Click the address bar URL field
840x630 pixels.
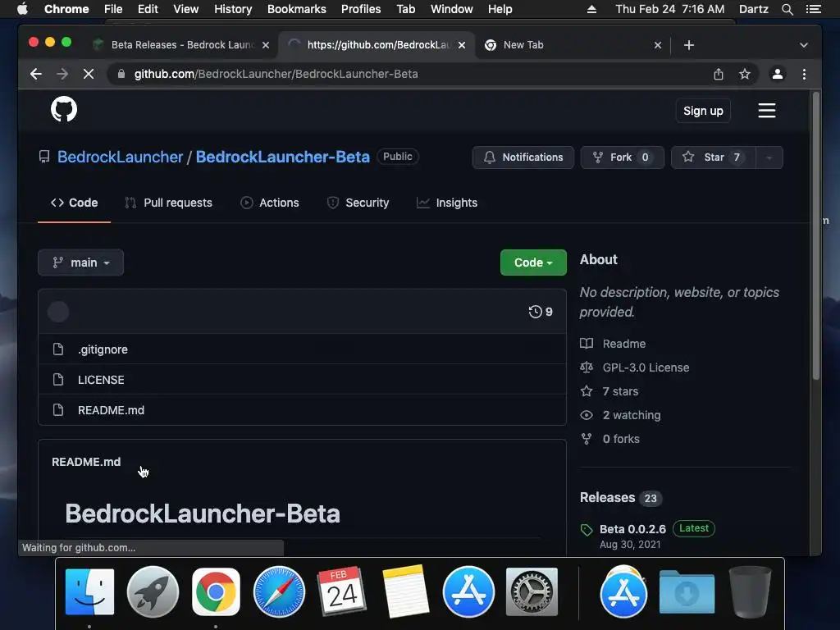pos(407,74)
